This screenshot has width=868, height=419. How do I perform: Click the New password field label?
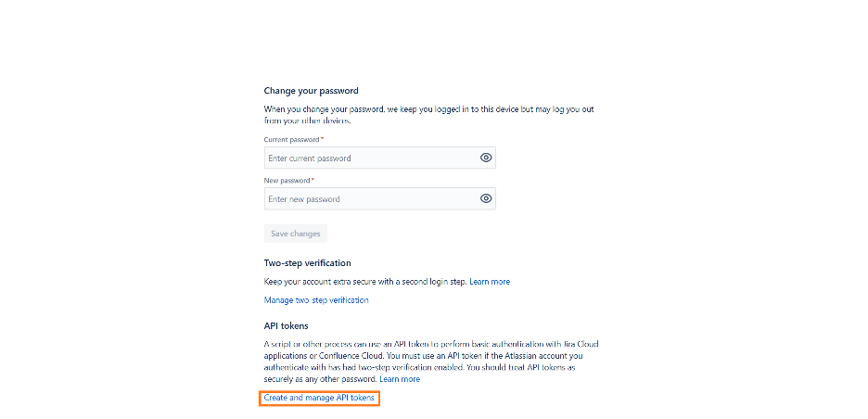pyautogui.click(x=287, y=180)
